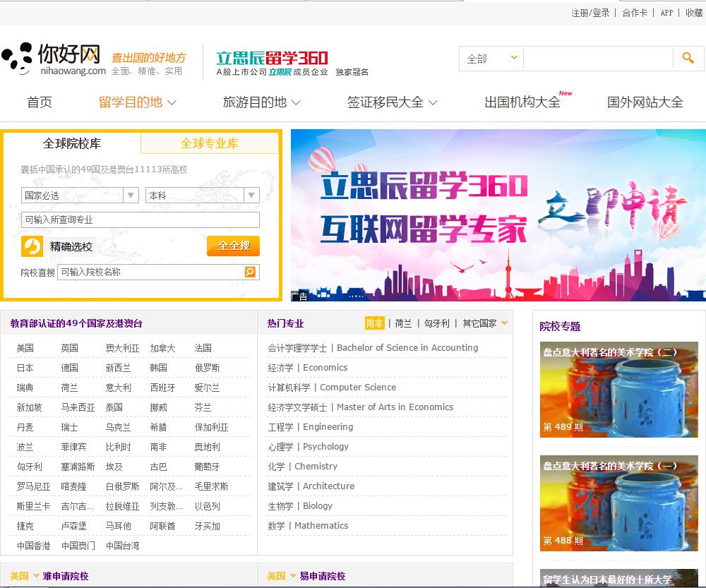Click country link 中国台湾
The width and height of the screenshot is (706, 588).
pyautogui.click(x=122, y=546)
